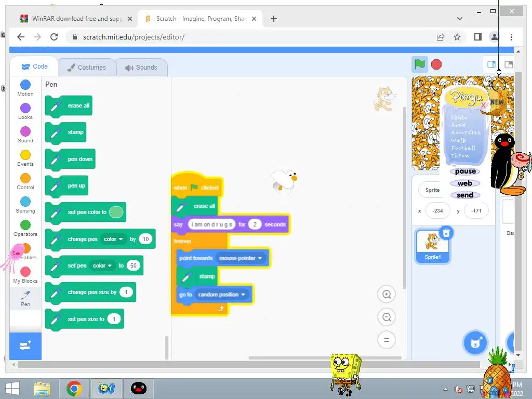Reload the Scratch page
The height and width of the screenshot is (399, 532).
pyautogui.click(x=54, y=37)
